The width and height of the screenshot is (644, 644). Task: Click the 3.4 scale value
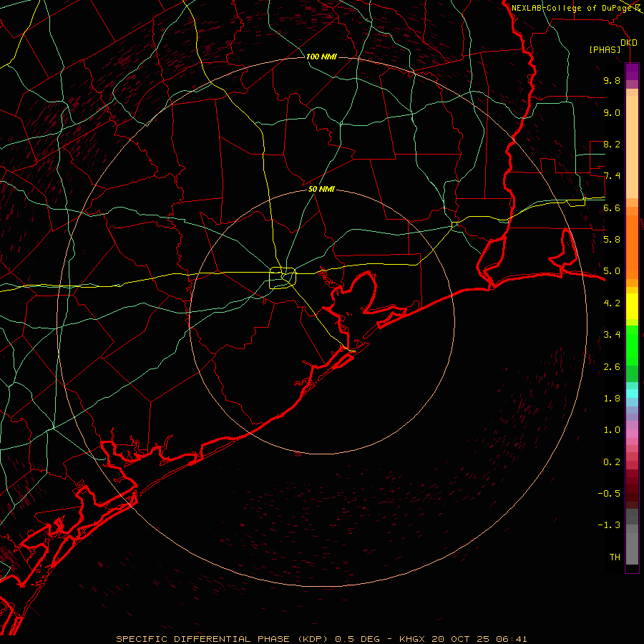[612, 335]
